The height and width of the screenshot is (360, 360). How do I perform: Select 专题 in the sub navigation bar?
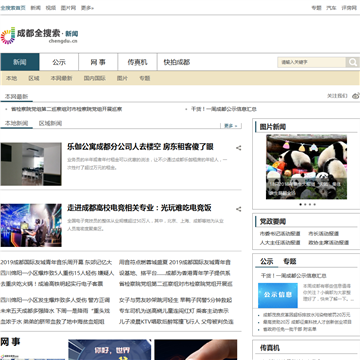(x=145, y=78)
